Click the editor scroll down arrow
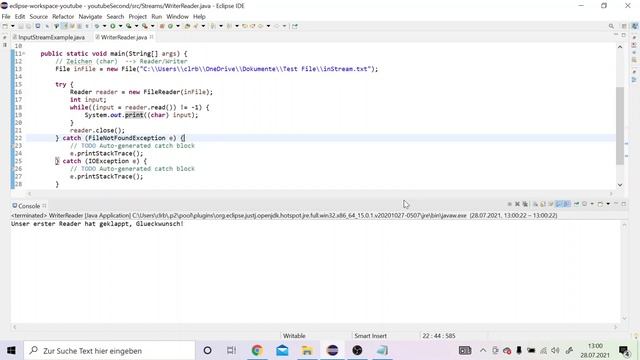The width and height of the screenshot is (640, 360). tap(620, 184)
